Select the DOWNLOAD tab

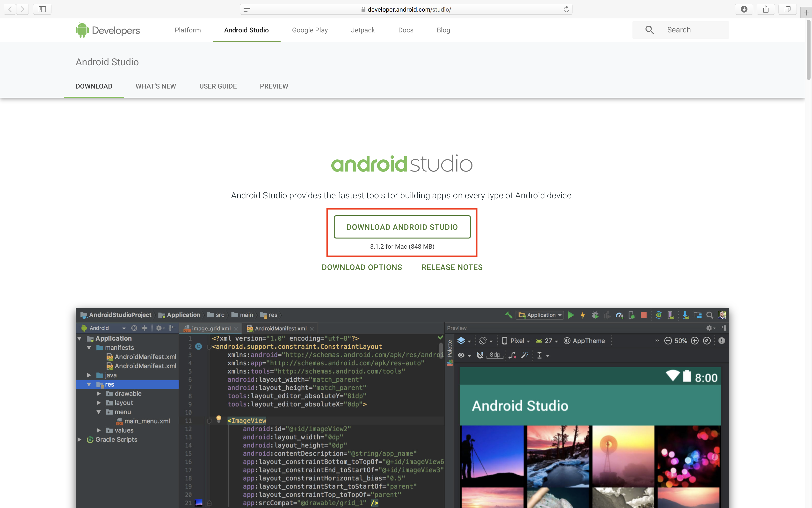pyautogui.click(x=94, y=86)
